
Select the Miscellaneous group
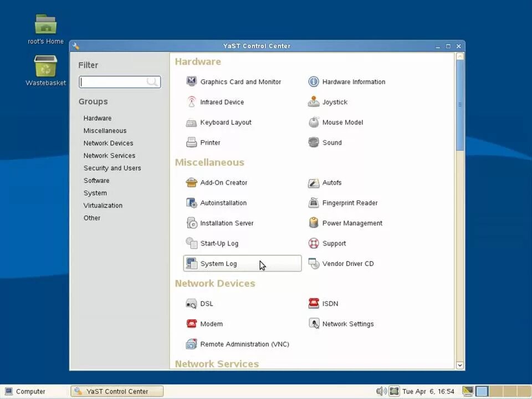(x=105, y=131)
